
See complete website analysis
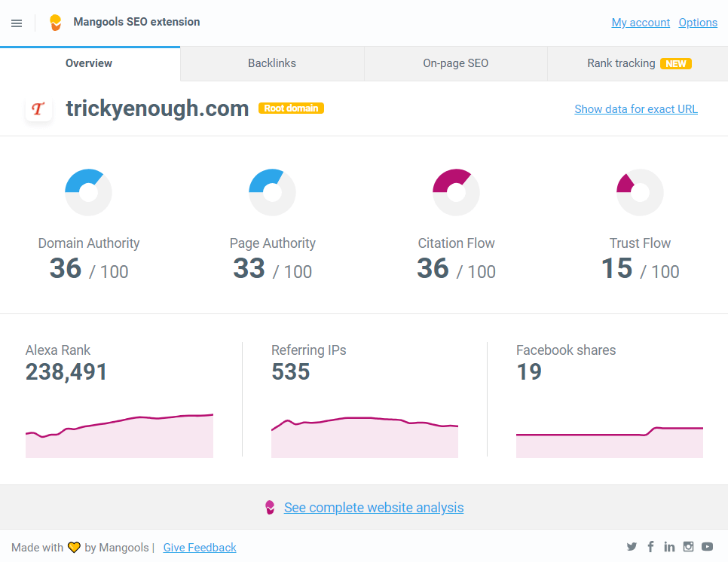374,507
